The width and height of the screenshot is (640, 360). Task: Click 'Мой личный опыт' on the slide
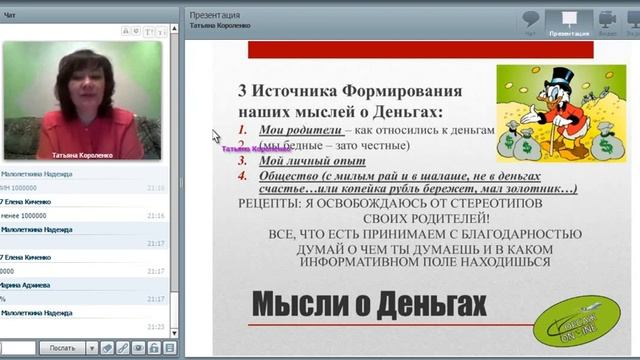coord(312,160)
